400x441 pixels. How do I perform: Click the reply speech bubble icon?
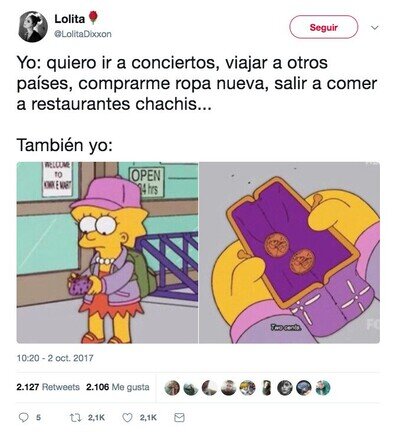[x=23, y=417]
